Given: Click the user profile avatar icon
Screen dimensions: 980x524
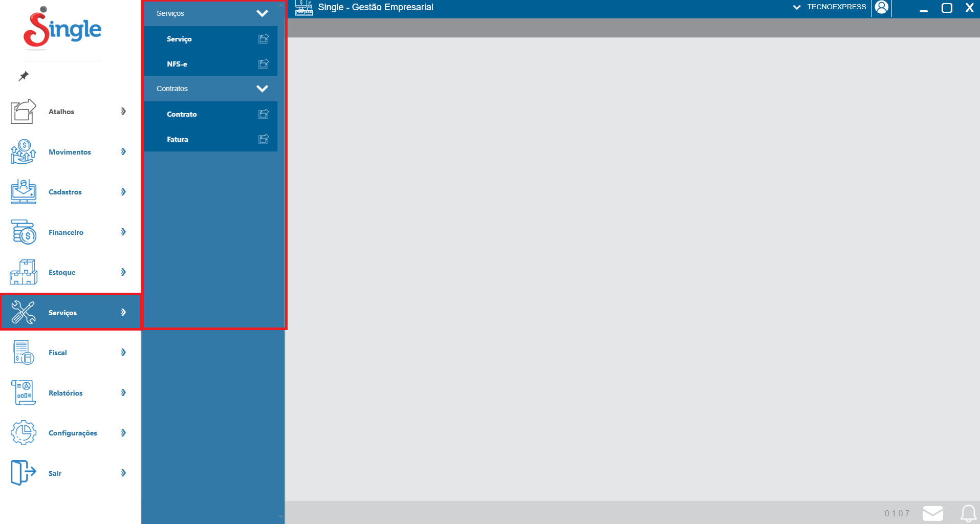Looking at the screenshot, I should [x=881, y=8].
